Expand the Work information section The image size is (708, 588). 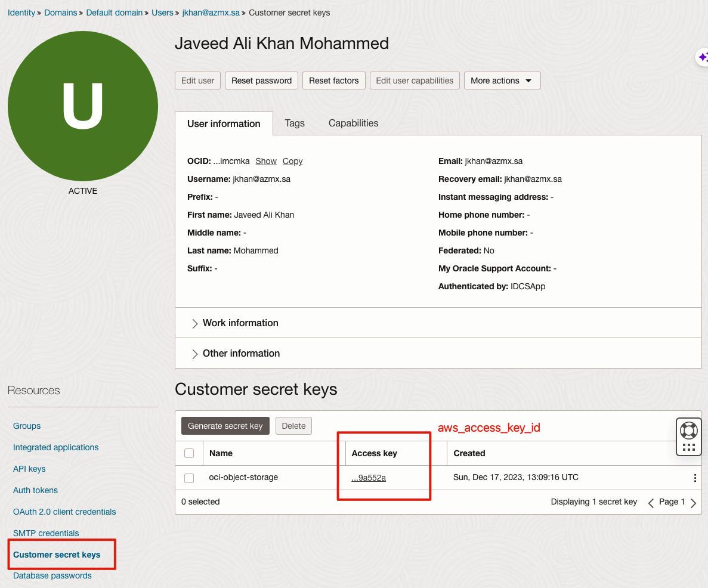tap(240, 323)
